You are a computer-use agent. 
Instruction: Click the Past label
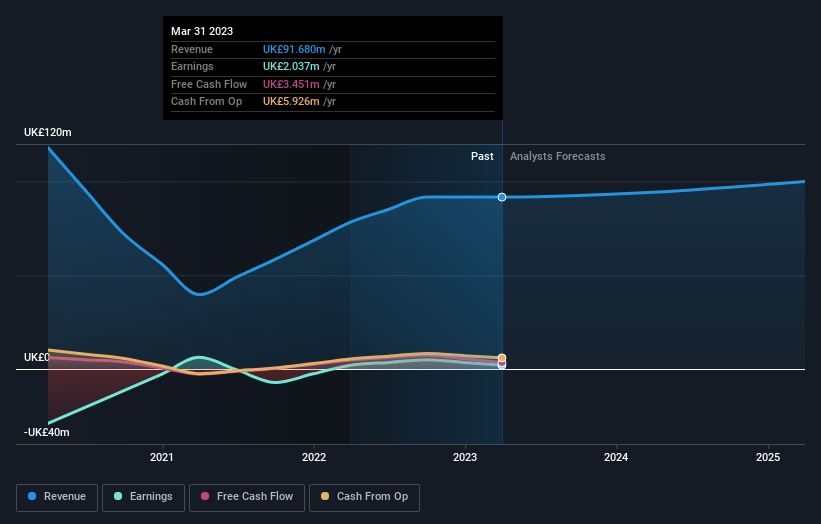coord(482,157)
